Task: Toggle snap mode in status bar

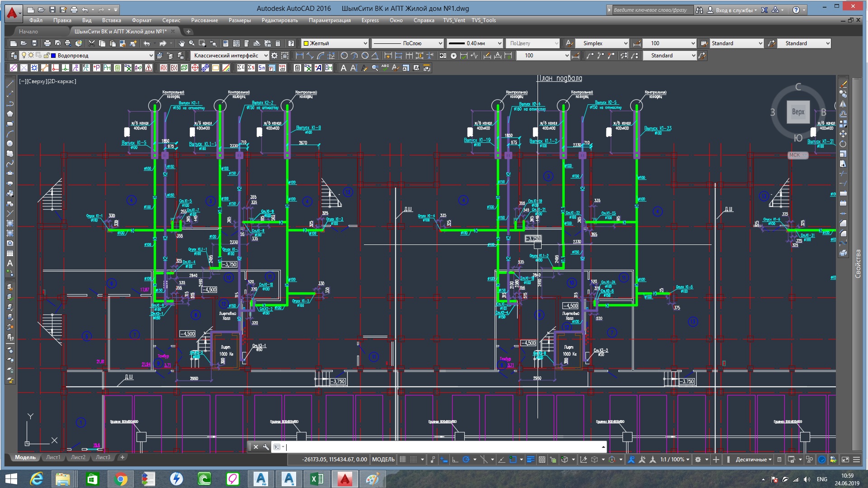Action: click(x=414, y=460)
